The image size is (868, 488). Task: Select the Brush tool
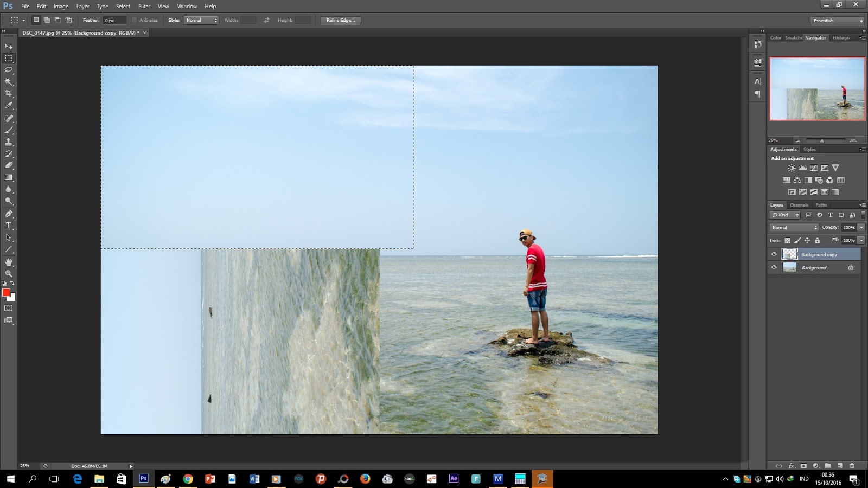(x=9, y=130)
